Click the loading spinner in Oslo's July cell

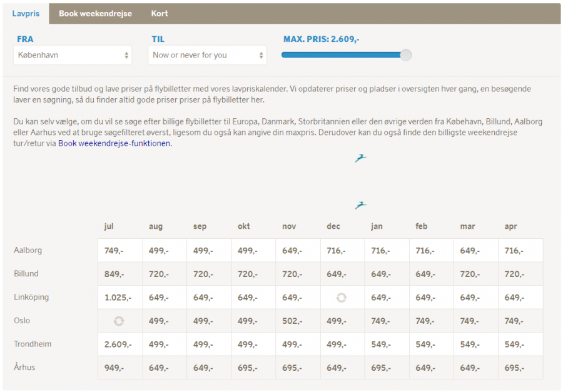coord(119,321)
